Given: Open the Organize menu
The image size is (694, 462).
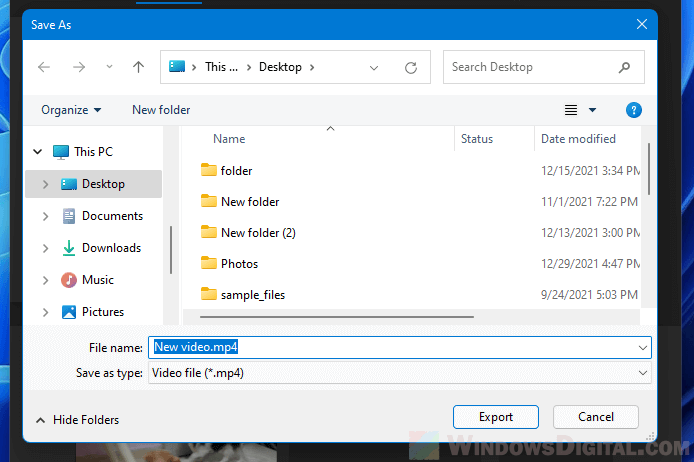Looking at the screenshot, I should pos(71,110).
